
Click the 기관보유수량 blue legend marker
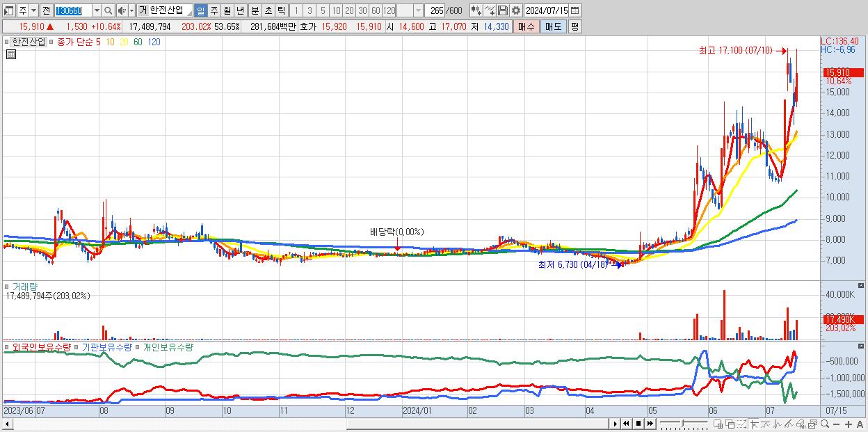click(x=77, y=346)
